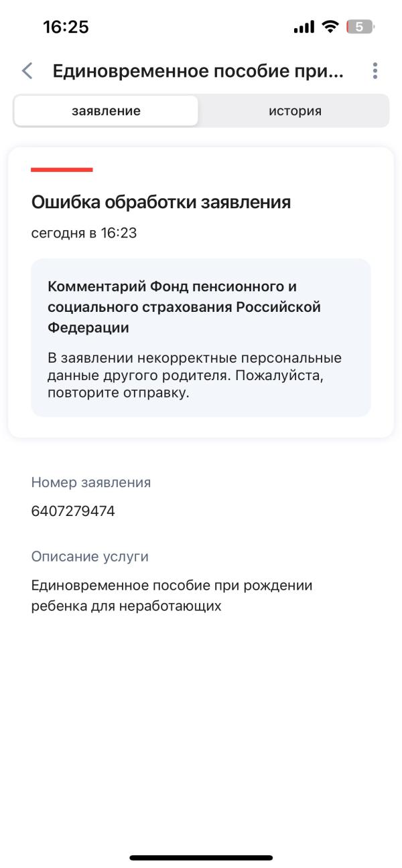Select the Номер заявления label
Viewport: 402px width, 868px height.
click(x=90, y=482)
